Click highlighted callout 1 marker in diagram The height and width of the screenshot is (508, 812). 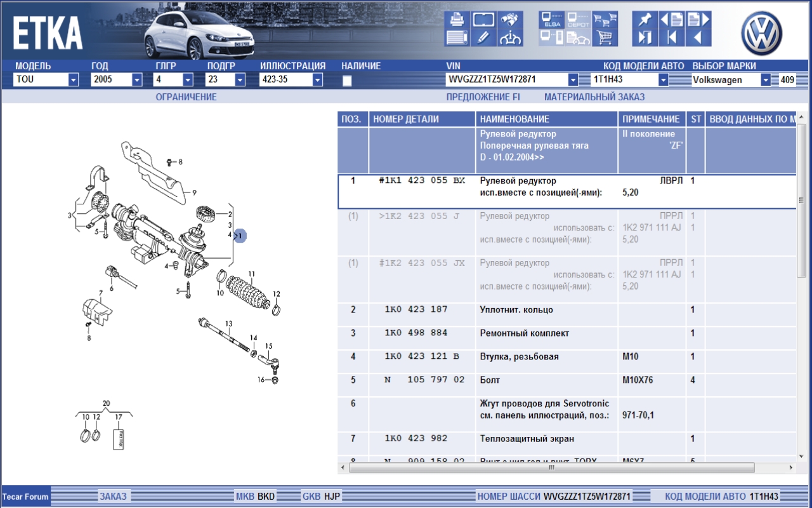click(239, 236)
